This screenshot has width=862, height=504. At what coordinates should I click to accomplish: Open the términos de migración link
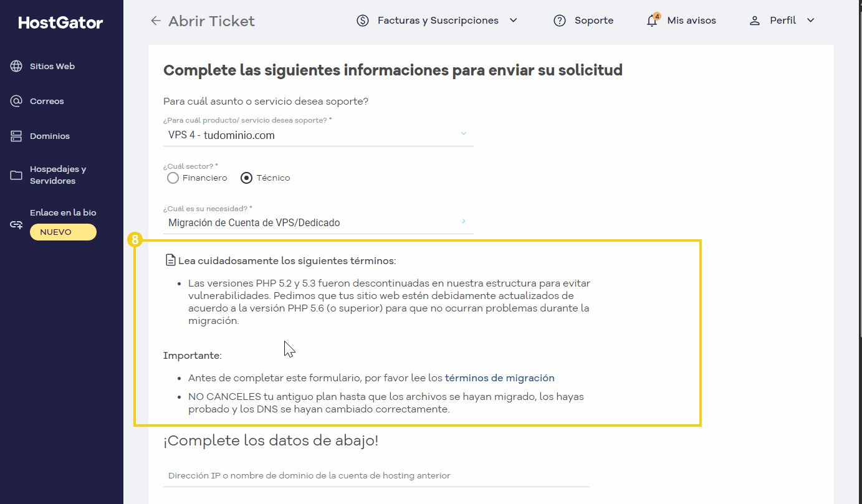coord(500,378)
